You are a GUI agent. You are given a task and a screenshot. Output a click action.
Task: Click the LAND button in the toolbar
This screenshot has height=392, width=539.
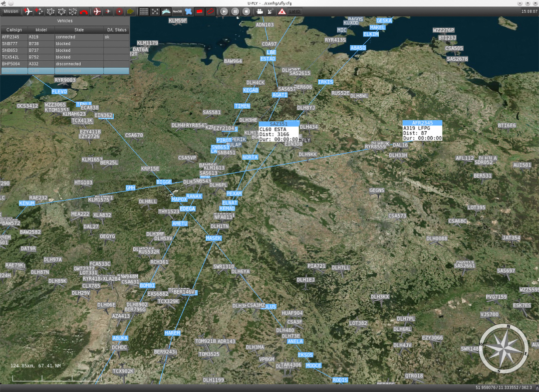(294, 11)
